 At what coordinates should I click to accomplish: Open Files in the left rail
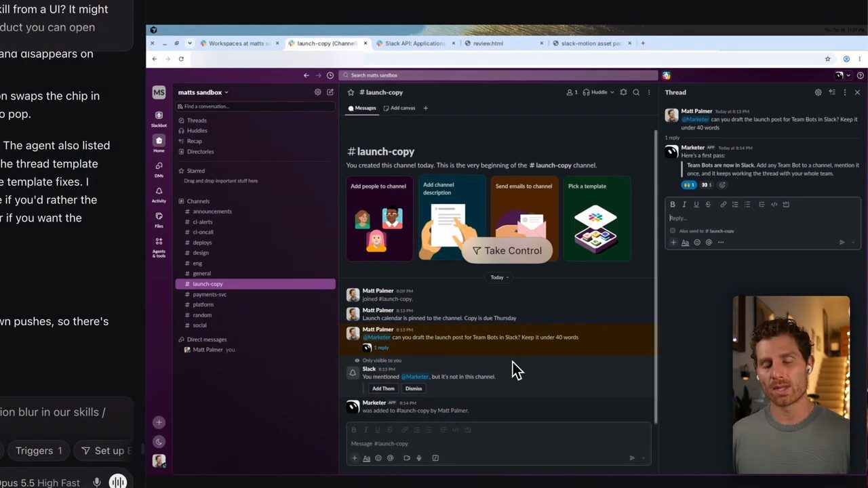pyautogui.click(x=159, y=219)
